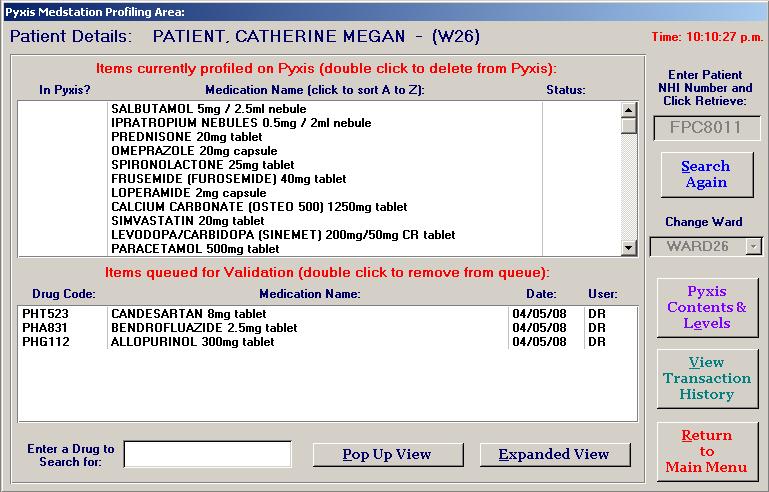Click the NHI number field FPC8011
Image resolution: width=769 pixels, height=492 pixels.
(x=707, y=128)
